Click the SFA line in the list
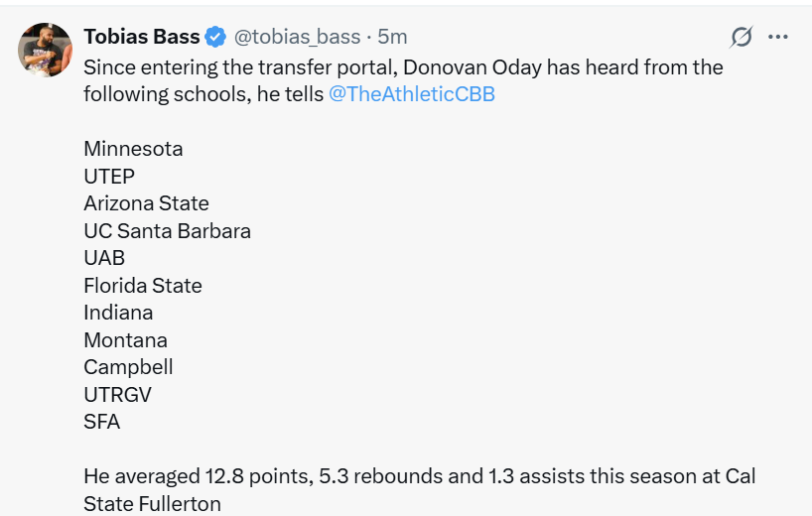 tap(101, 422)
